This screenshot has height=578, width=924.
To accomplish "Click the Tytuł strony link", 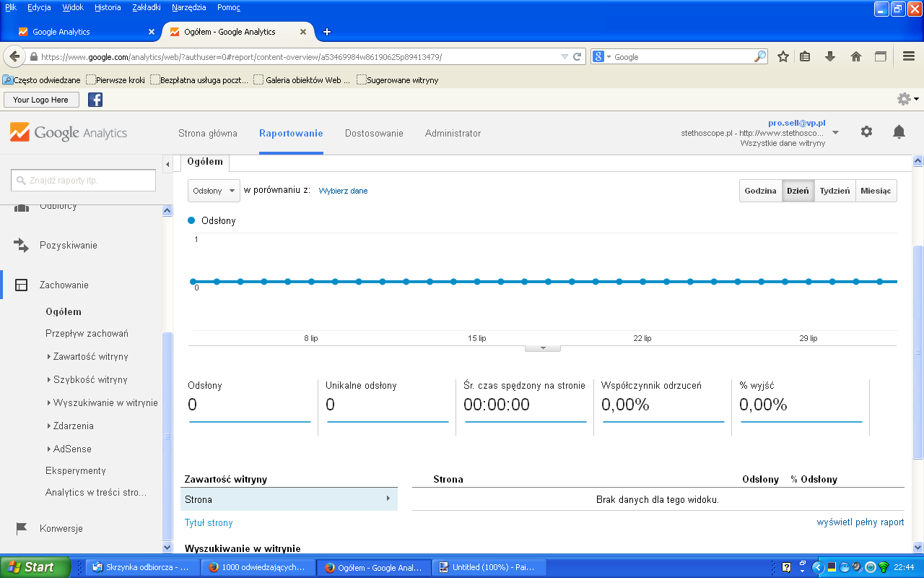I will [x=209, y=522].
